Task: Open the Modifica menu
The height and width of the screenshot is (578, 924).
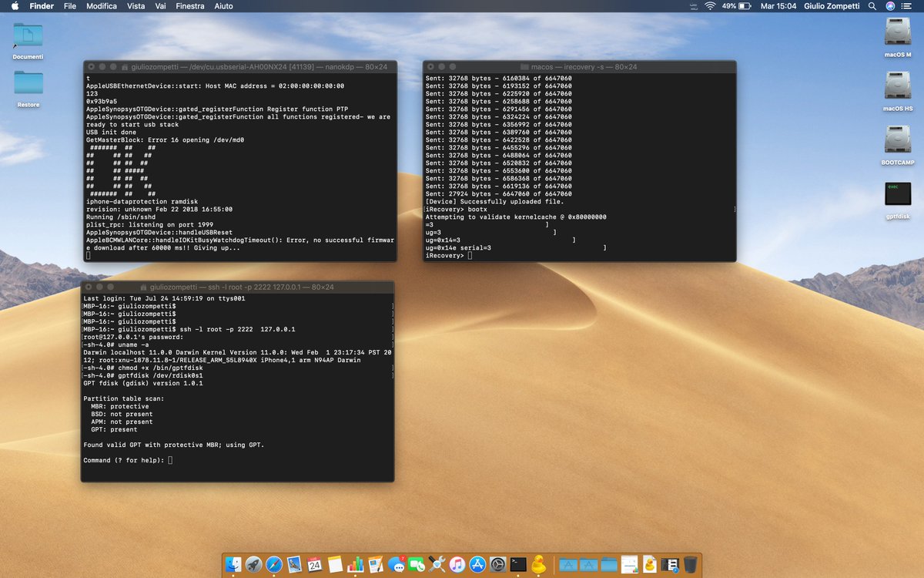Action: (x=102, y=5)
